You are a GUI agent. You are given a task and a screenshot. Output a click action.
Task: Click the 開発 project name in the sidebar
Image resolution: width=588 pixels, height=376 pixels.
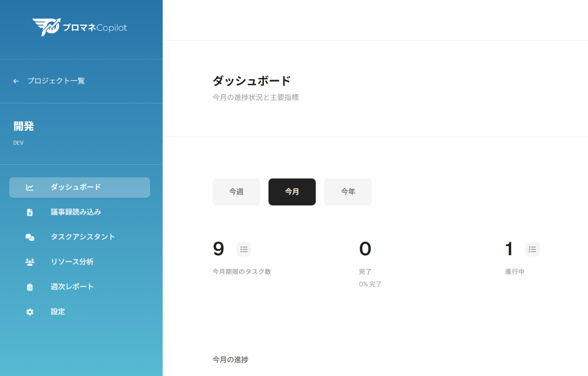coord(24,126)
